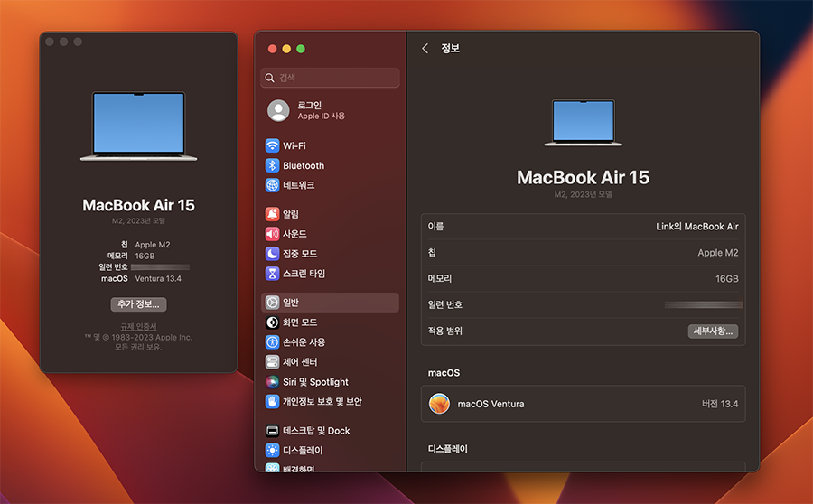Image resolution: width=813 pixels, height=504 pixels.
Task: Click Apple M2 text in About window
Action: [153, 244]
